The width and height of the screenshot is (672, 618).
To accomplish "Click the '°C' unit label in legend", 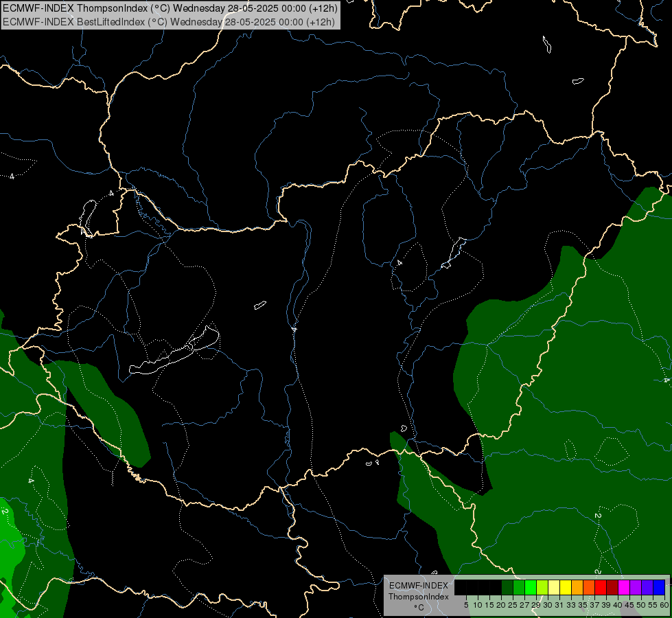I will tap(419, 607).
